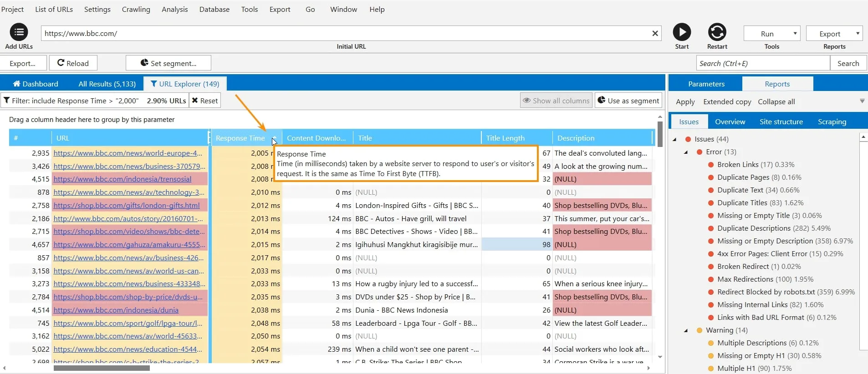Click the Reload button

coord(73,63)
